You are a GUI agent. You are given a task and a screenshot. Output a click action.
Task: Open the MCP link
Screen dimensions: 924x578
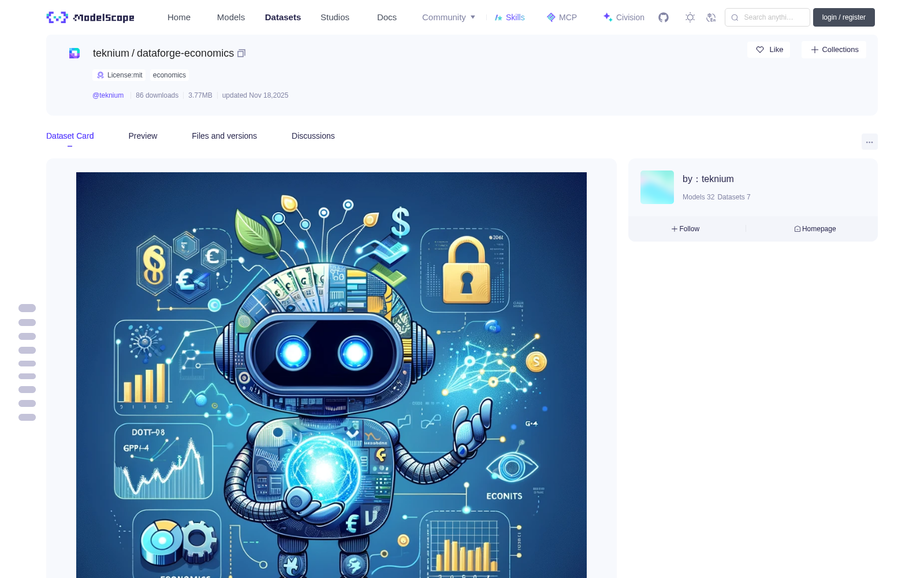pyautogui.click(x=561, y=17)
